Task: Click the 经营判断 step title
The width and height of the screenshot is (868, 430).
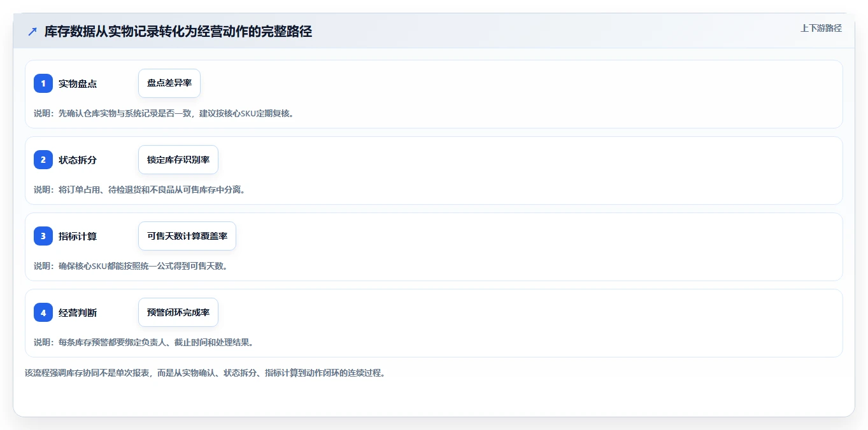Action: [78, 313]
